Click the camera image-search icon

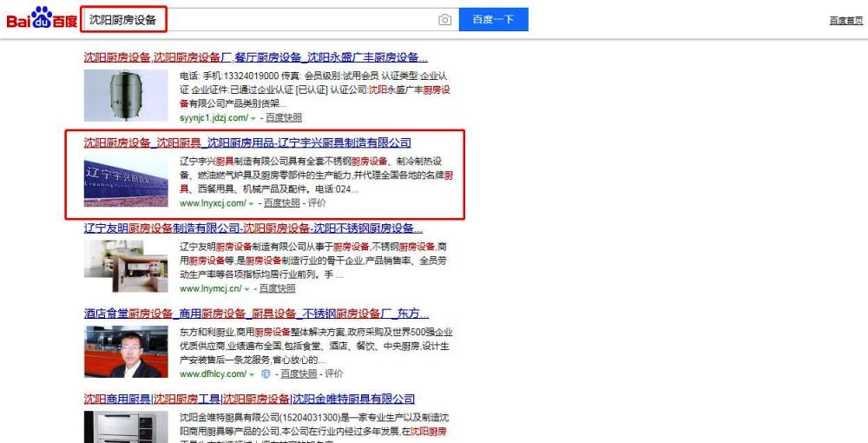(444, 20)
